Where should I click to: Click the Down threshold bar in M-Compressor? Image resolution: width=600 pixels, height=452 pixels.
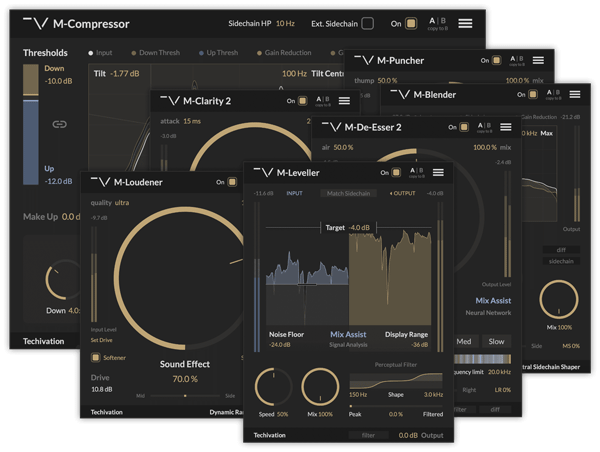(31, 80)
